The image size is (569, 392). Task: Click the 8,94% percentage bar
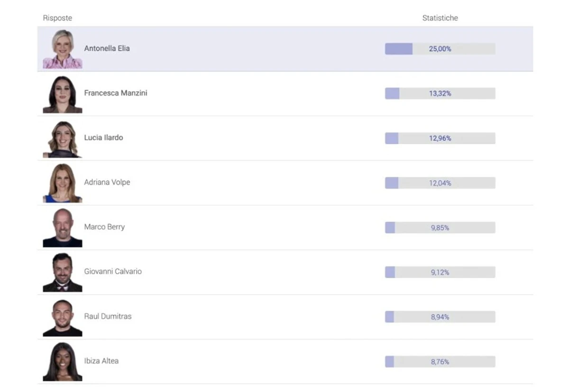click(440, 317)
